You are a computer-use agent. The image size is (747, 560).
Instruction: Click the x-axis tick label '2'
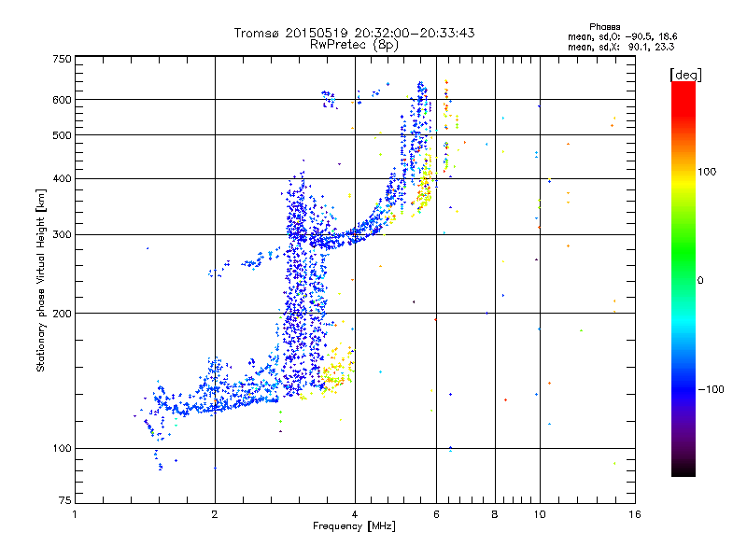pos(215,514)
